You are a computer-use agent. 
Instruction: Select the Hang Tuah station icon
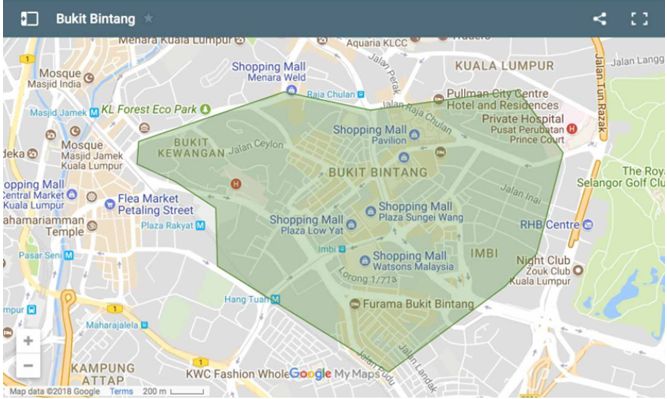pyautogui.click(x=276, y=299)
